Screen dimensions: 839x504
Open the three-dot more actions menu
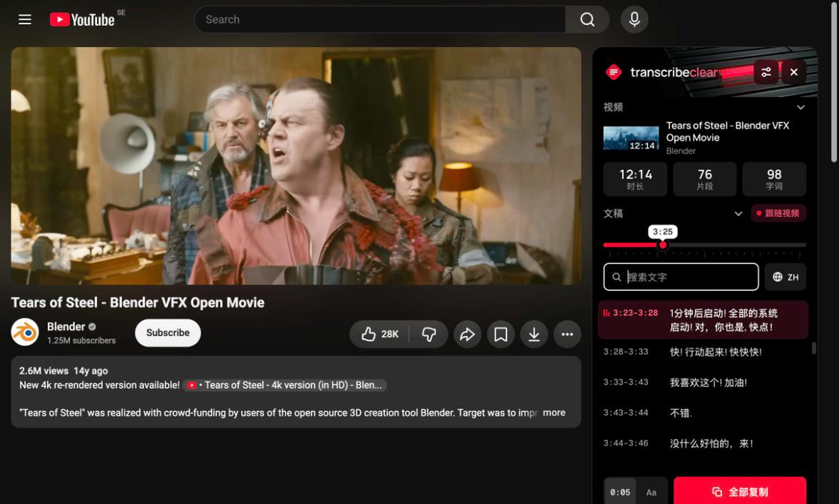567,334
